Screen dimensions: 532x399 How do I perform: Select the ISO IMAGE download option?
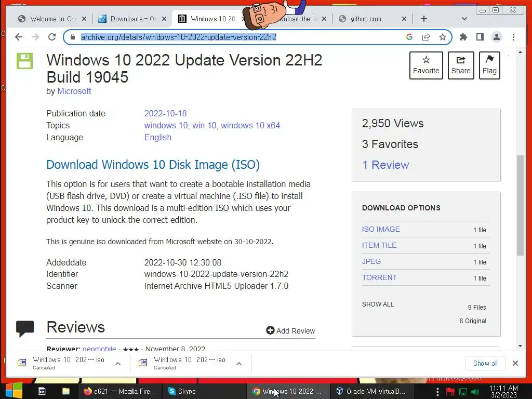(381, 229)
